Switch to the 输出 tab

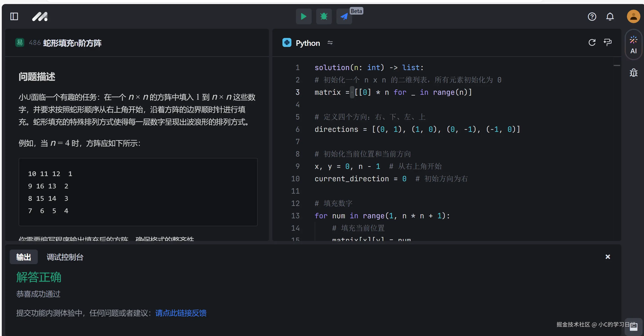pyautogui.click(x=24, y=257)
